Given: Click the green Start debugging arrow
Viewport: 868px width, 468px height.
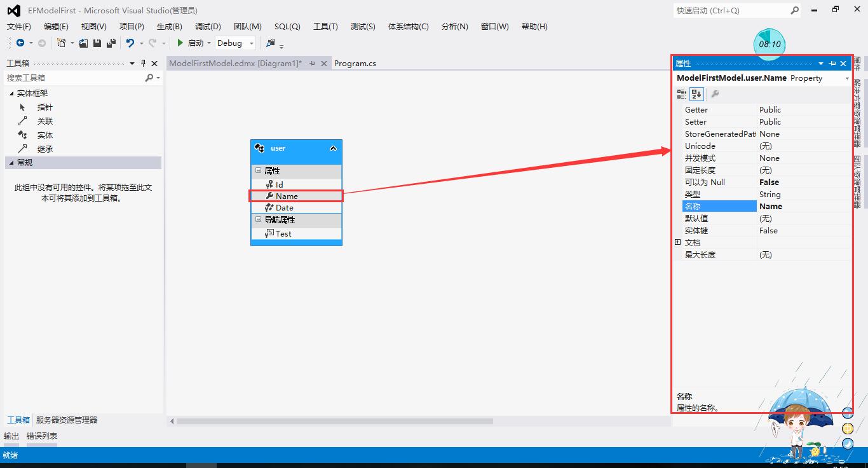Looking at the screenshot, I should pyautogui.click(x=180, y=43).
